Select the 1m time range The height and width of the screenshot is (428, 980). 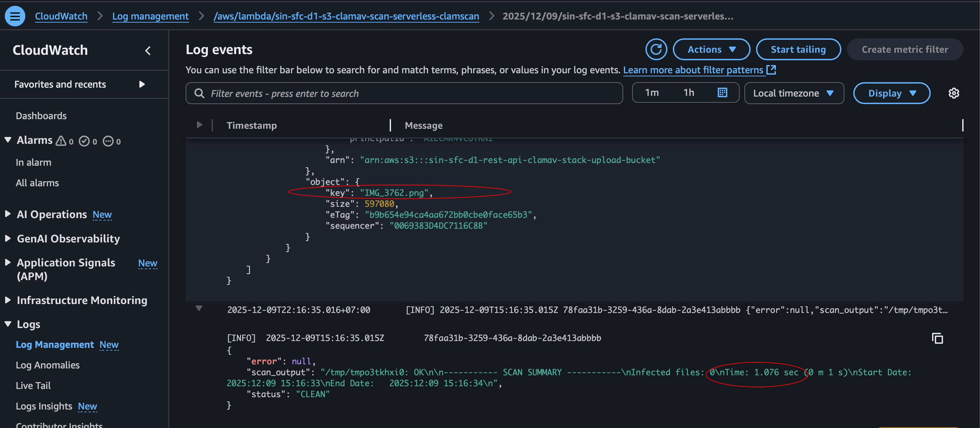coord(652,92)
